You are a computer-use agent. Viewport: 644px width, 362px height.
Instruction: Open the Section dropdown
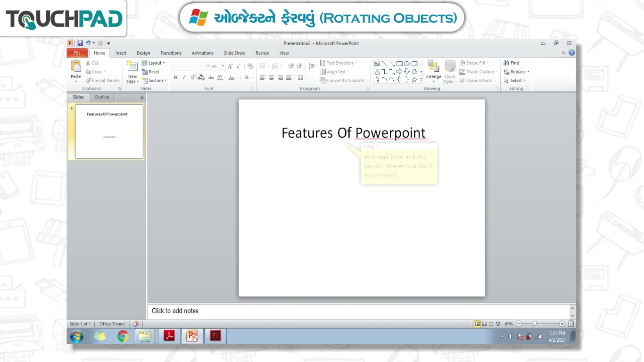(x=154, y=81)
